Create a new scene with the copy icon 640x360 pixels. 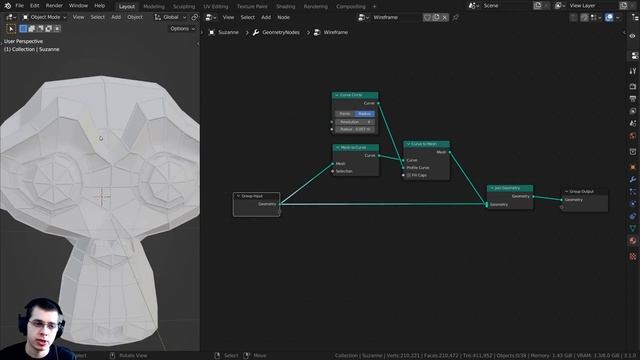538,6
